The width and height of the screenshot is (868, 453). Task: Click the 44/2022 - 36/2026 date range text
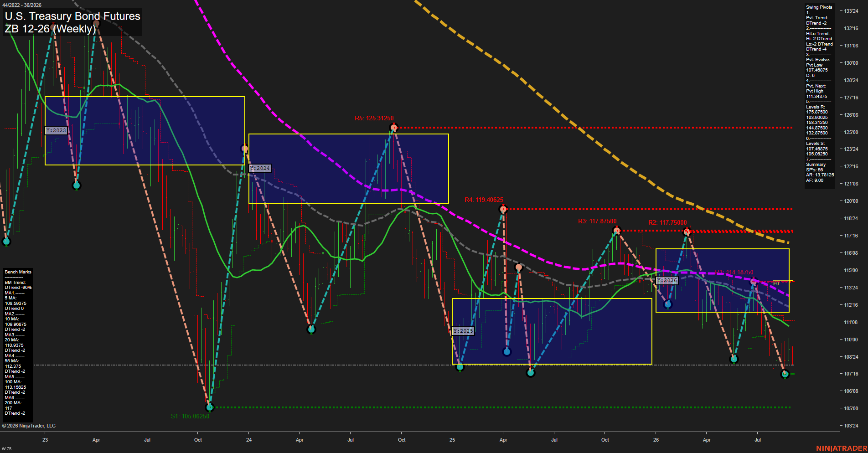coord(22,5)
